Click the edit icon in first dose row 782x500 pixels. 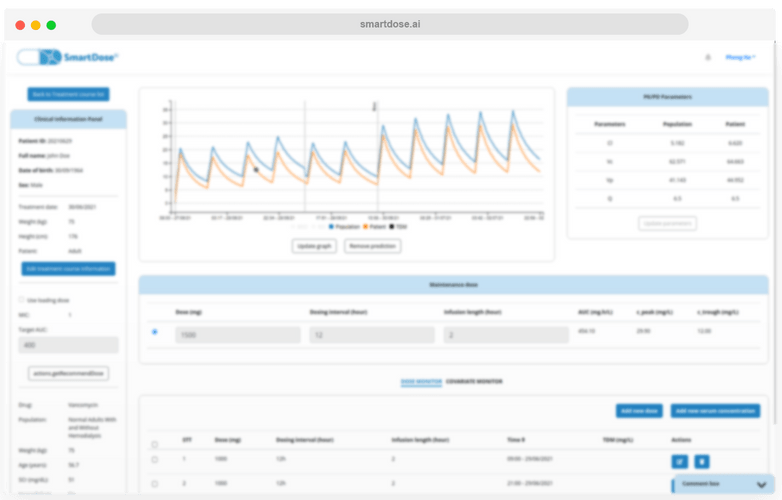click(679, 461)
